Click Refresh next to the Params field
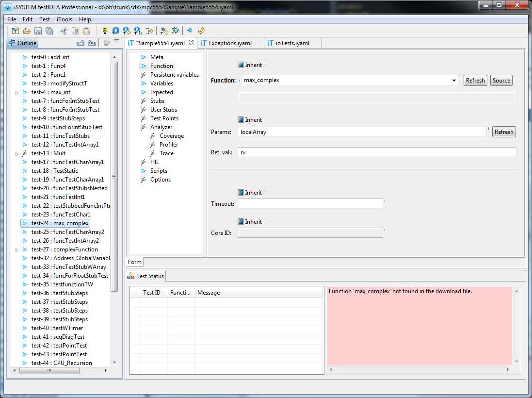Screen dimensions: 532x398 (504, 132)
